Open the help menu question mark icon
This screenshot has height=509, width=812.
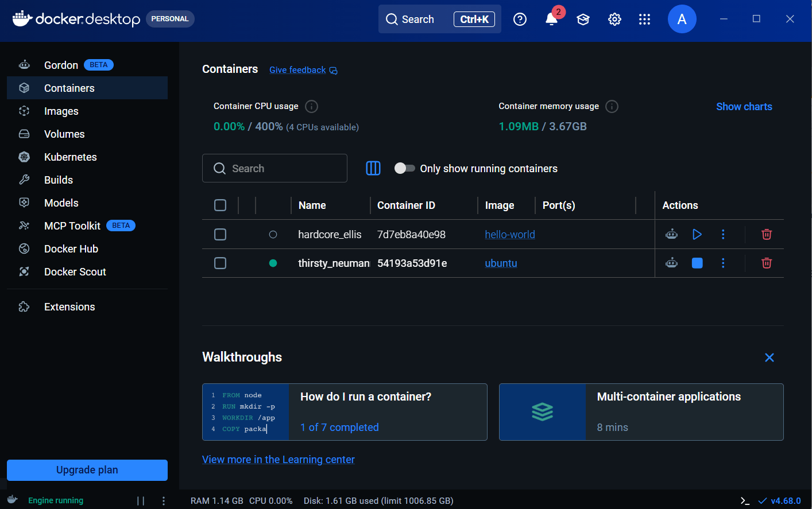[x=520, y=20]
